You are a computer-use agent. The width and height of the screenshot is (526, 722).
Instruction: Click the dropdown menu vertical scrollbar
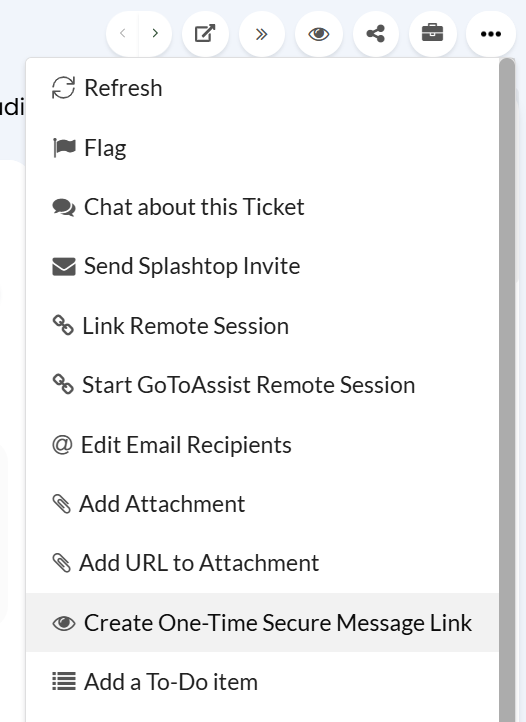tap(507, 390)
